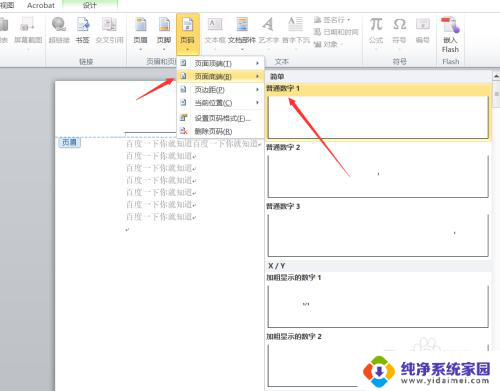Open the 页脚 footer button
500x391 pixels.
164,33
